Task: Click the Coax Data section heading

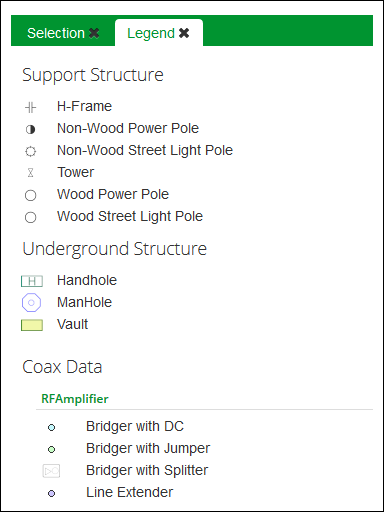Action: pos(62,367)
